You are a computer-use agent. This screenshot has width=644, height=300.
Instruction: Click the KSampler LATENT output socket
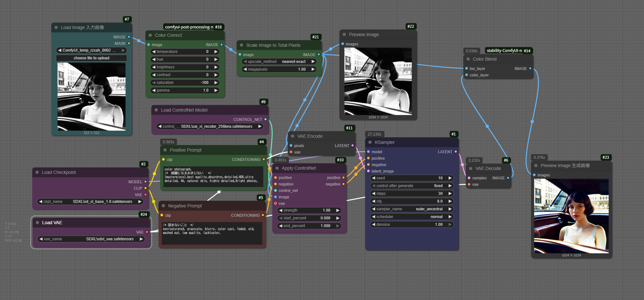(x=455, y=152)
